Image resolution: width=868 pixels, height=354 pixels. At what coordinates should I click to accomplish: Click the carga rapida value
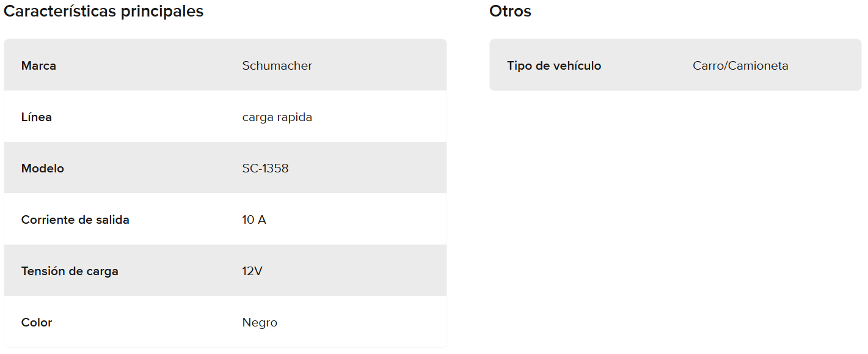277,117
